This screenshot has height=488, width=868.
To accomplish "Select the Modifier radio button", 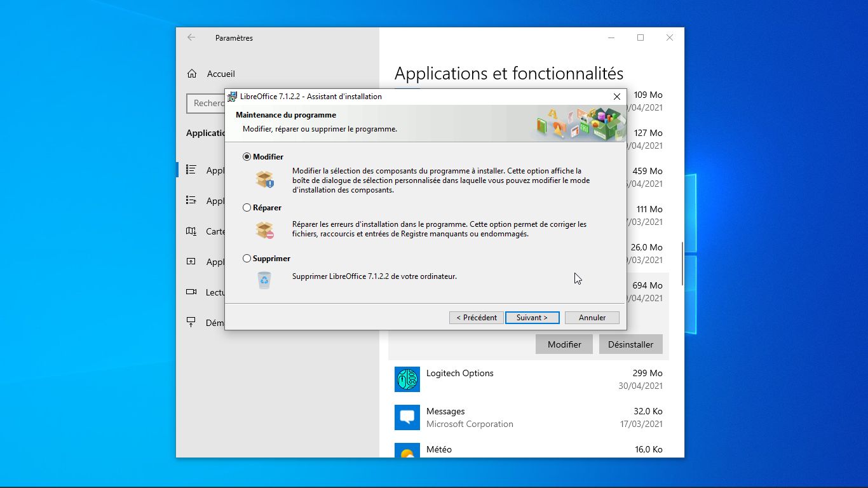I will pyautogui.click(x=247, y=157).
